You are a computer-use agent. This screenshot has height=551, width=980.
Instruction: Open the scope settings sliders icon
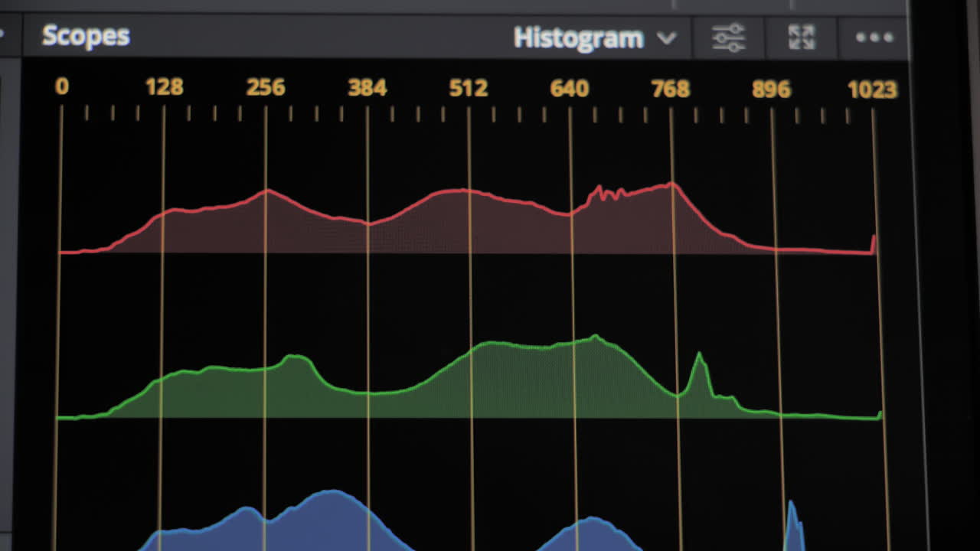(x=728, y=37)
